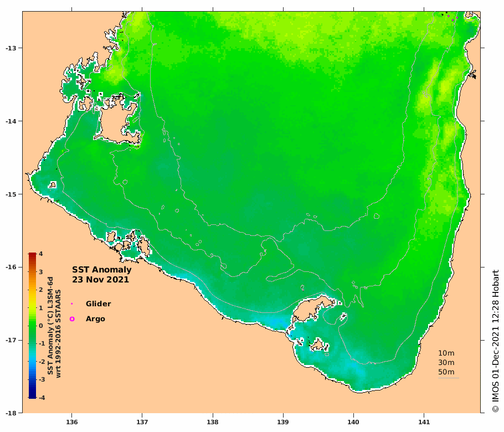Click longitude axis label '141'
504x432 pixels.
(x=424, y=422)
